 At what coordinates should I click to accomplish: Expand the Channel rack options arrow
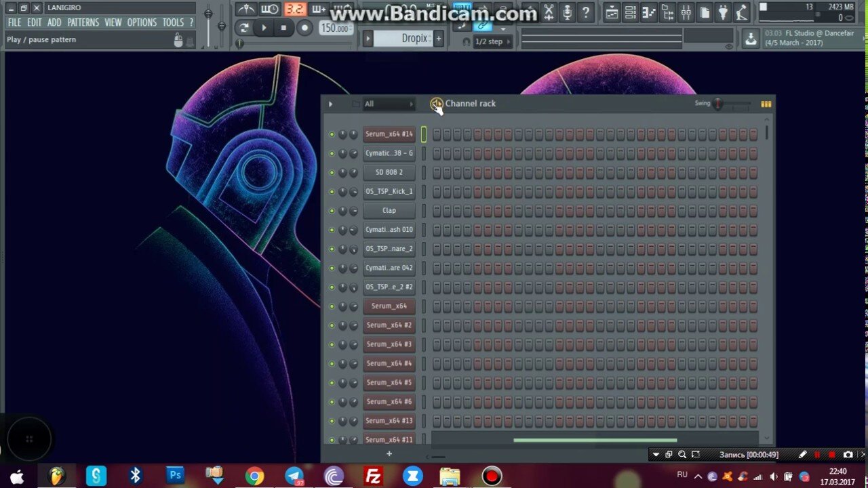[x=330, y=104]
